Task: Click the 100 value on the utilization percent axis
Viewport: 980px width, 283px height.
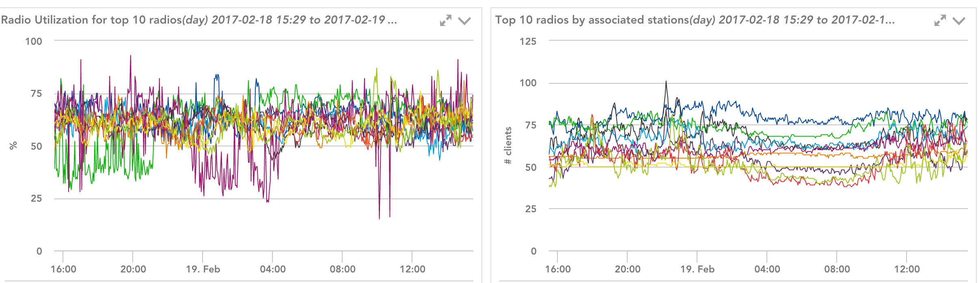Action: click(34, 41)
